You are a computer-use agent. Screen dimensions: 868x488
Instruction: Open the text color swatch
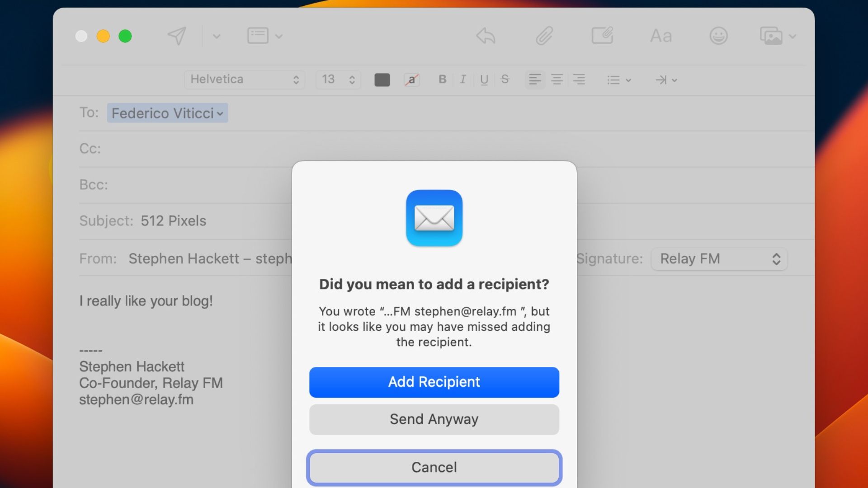pyautogui.click(x=382, y=80)
